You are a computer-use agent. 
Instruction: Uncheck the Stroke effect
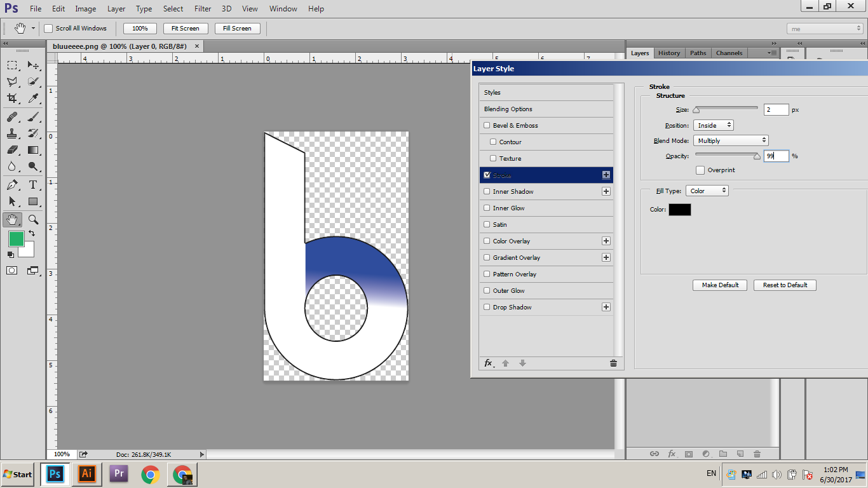click(x=487, y=175)
